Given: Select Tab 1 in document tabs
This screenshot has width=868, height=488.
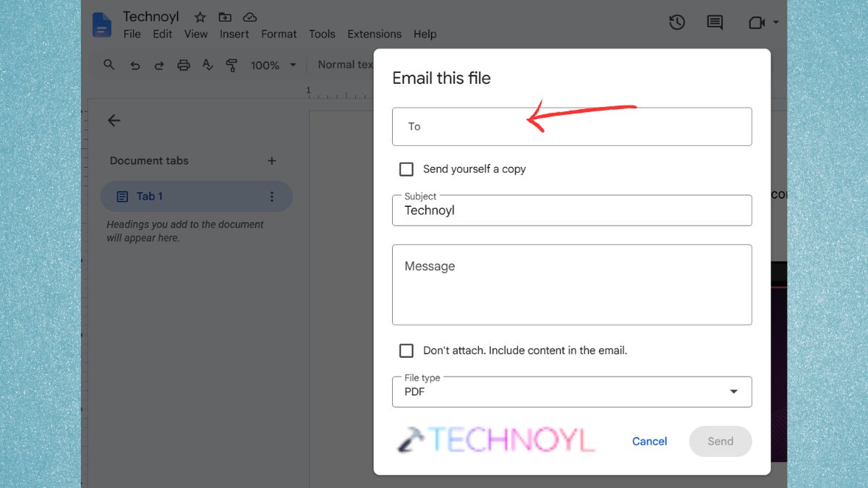Looking at the screenshot, I should [x=196, y=197].
